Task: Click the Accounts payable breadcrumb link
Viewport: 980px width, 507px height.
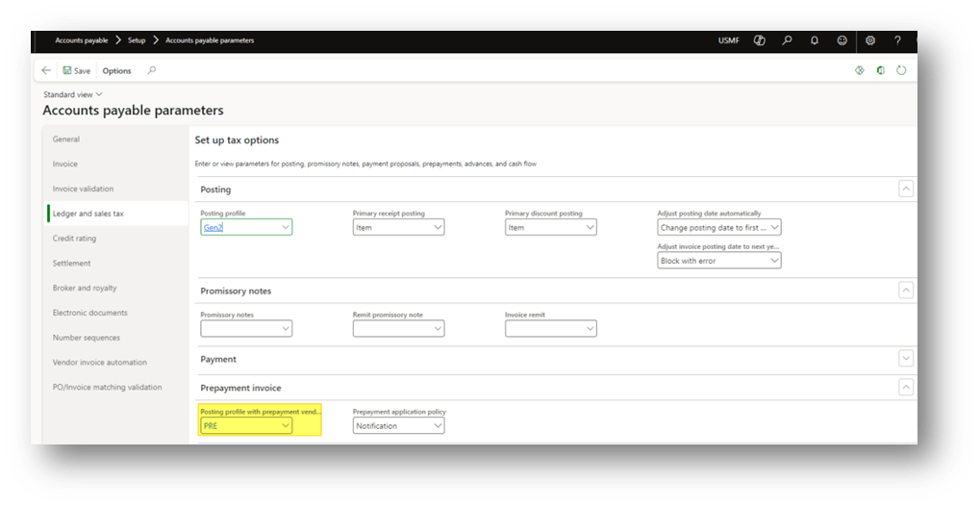Action: [x=81, y=40]
